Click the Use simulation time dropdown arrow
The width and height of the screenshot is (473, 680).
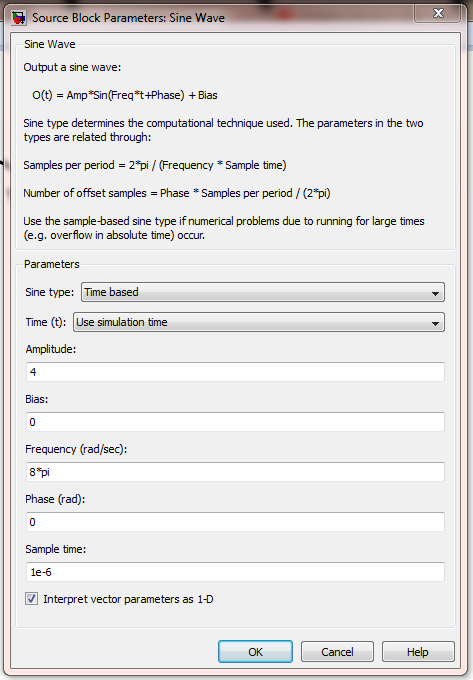435,324
